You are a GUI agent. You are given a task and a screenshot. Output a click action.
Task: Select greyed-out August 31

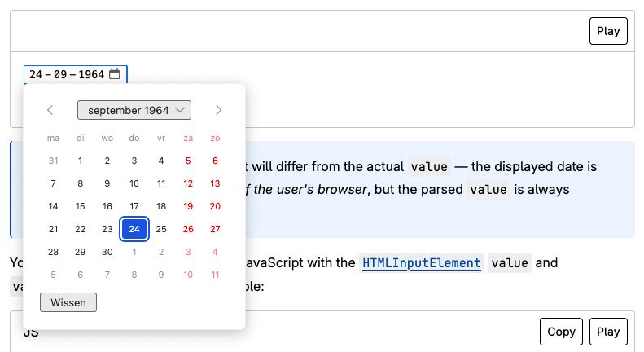54,161
